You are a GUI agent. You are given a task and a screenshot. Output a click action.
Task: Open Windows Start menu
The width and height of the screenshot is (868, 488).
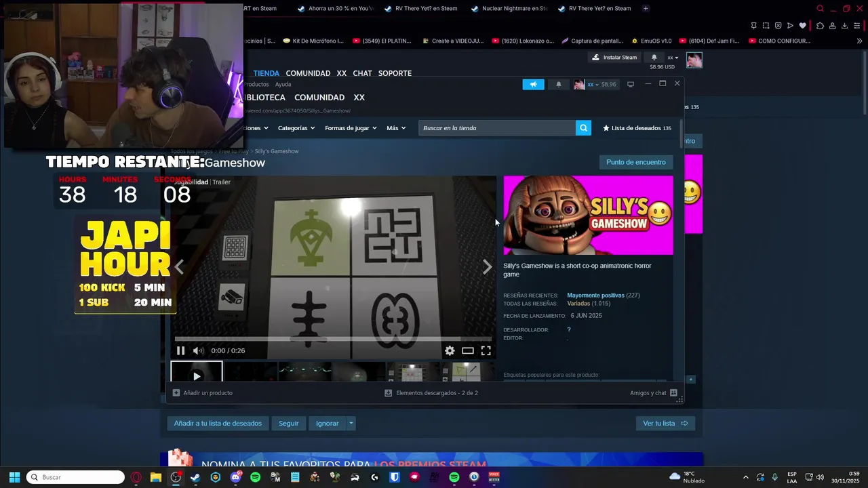(x=14, y=477)
